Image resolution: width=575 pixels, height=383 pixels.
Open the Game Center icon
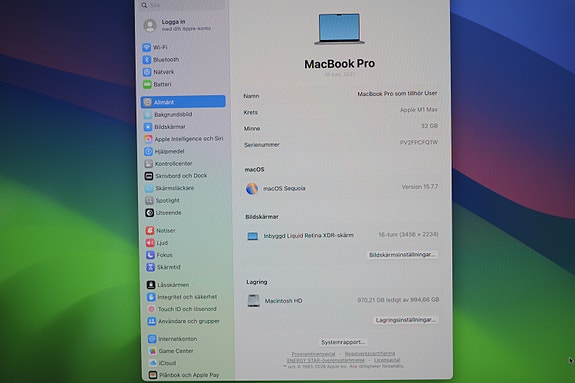[x=153, y=351]
